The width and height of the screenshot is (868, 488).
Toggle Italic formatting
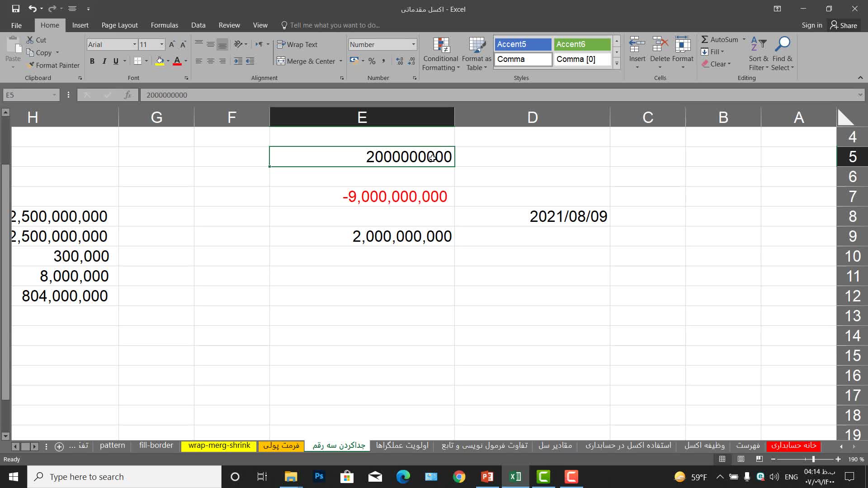(104, 61)
